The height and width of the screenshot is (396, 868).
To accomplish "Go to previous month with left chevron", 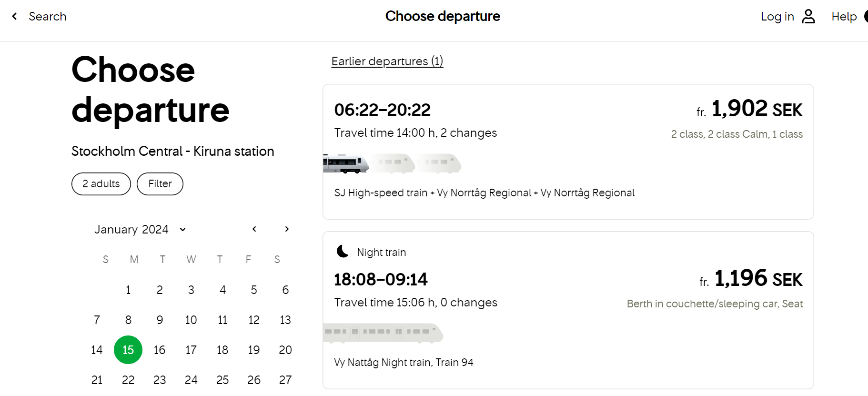I will pyautogui.click(x=254, y=229).
